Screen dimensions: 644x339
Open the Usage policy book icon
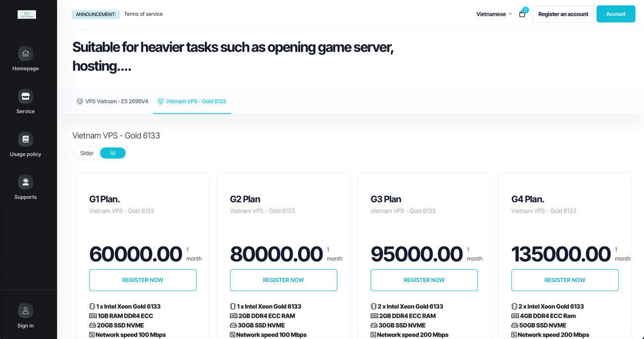(x=26, y=139)
